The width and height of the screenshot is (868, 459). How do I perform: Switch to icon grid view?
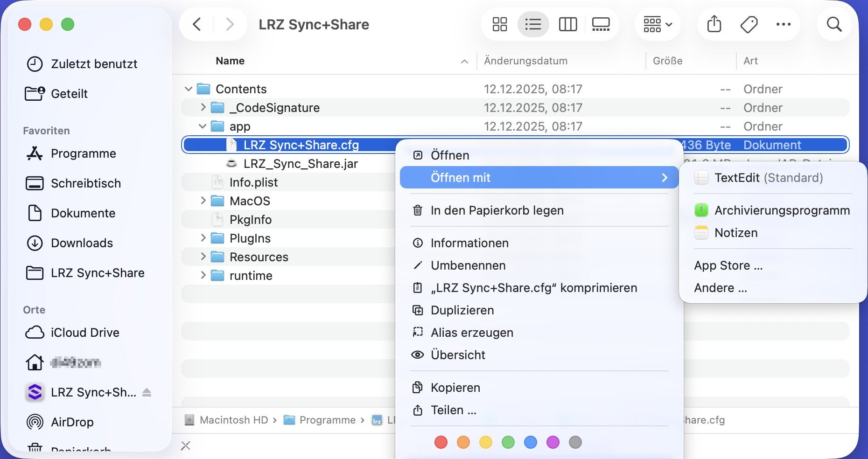click(x=499, y=24)
